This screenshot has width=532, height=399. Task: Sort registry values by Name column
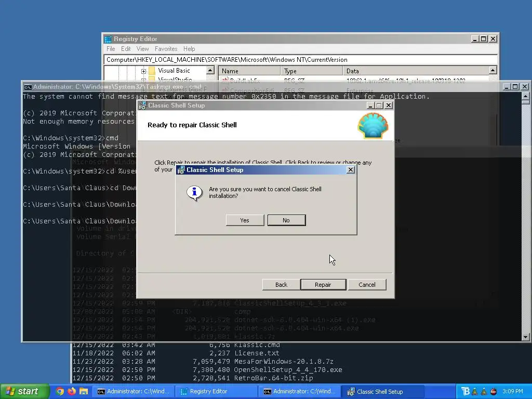pyautogui.click(x=249, y=71)
